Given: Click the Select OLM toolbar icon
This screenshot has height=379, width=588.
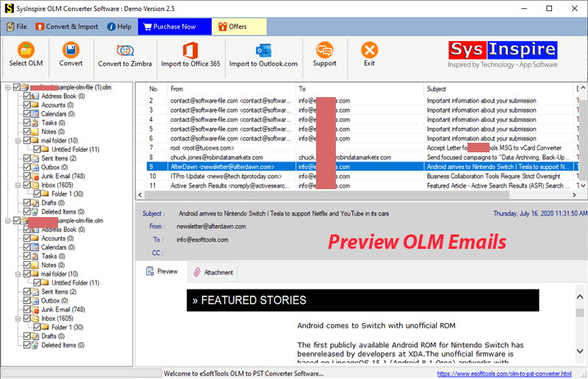Looking at the screenshot, I should [x=26, y=50].
